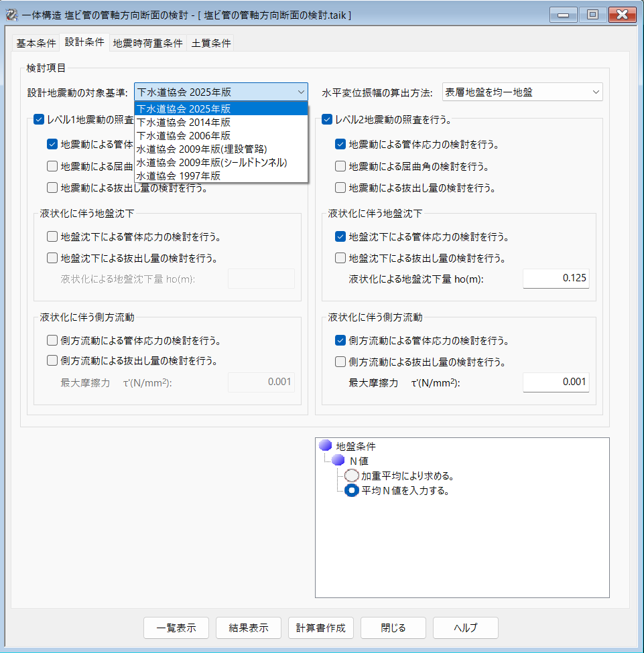
Task: Open the 地震時荷重条件 tab
Action: pyautogui.click(x=147, y=43)
